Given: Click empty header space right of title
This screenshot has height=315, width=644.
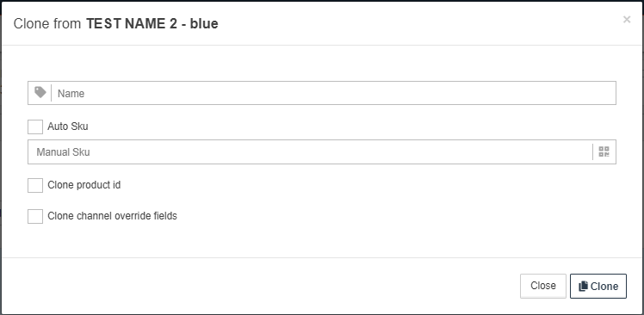Looking at the screenshot, I should coord(411,24).
